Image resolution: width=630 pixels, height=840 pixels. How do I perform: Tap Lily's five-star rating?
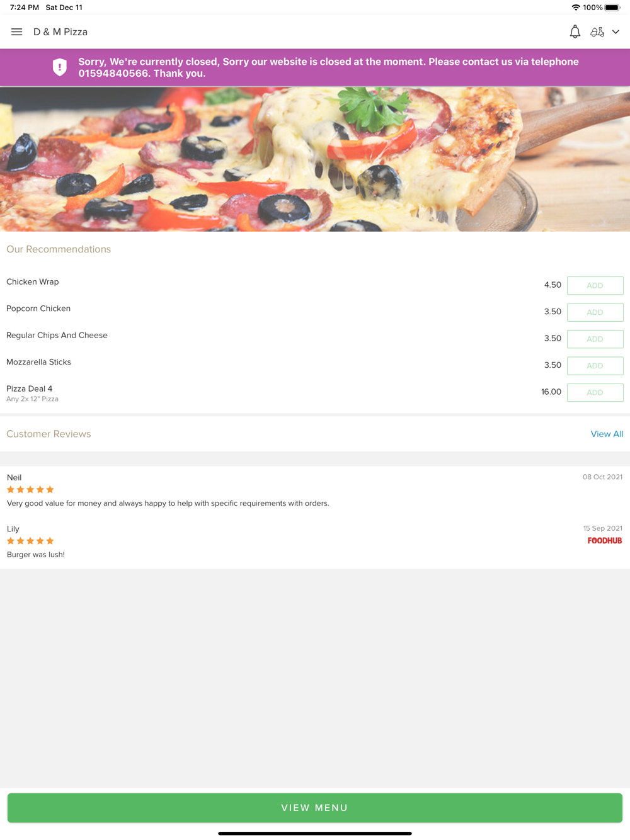pos(30,541)
